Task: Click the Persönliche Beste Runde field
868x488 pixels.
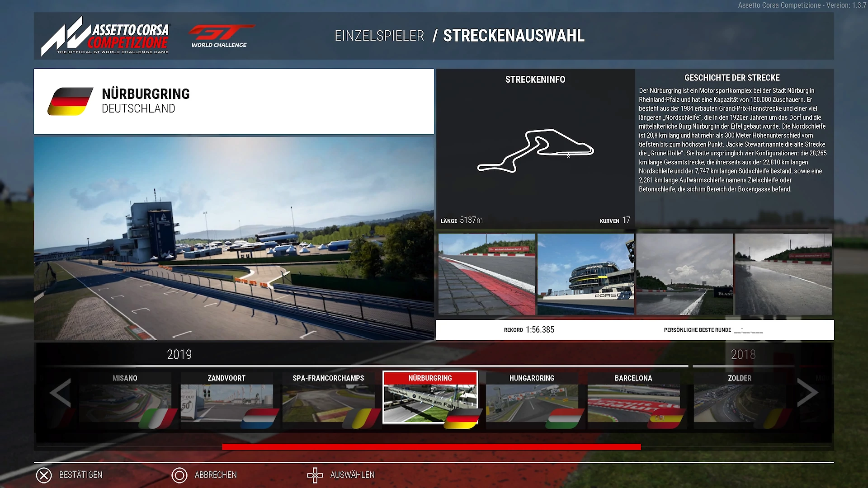Action: point(713,330)
